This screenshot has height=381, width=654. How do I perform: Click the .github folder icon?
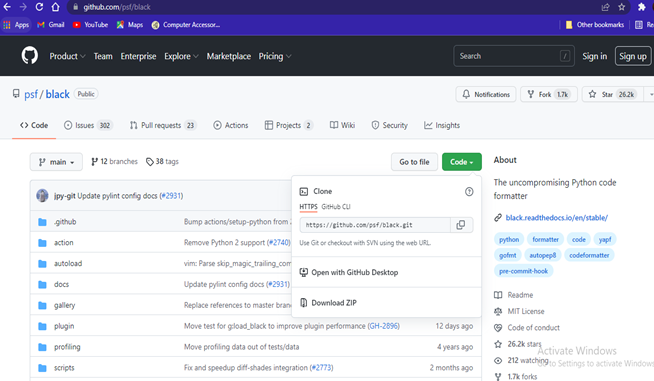coord(42,222)
